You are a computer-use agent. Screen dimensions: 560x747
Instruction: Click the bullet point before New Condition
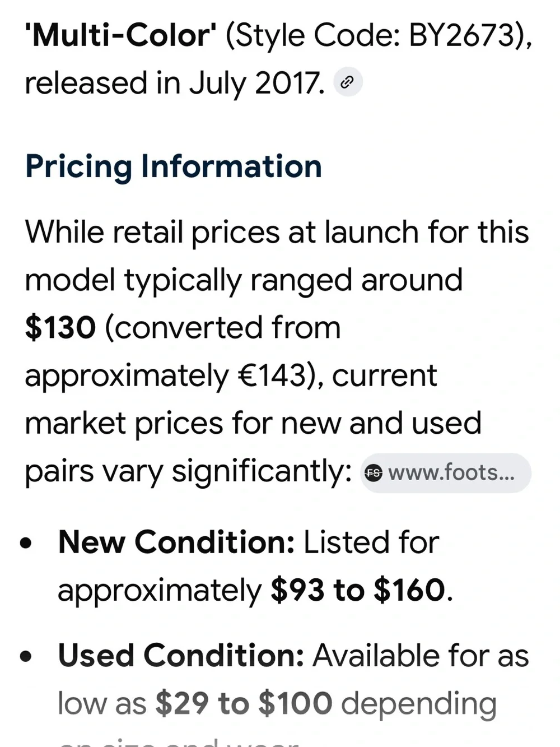(x=26, y=543)
